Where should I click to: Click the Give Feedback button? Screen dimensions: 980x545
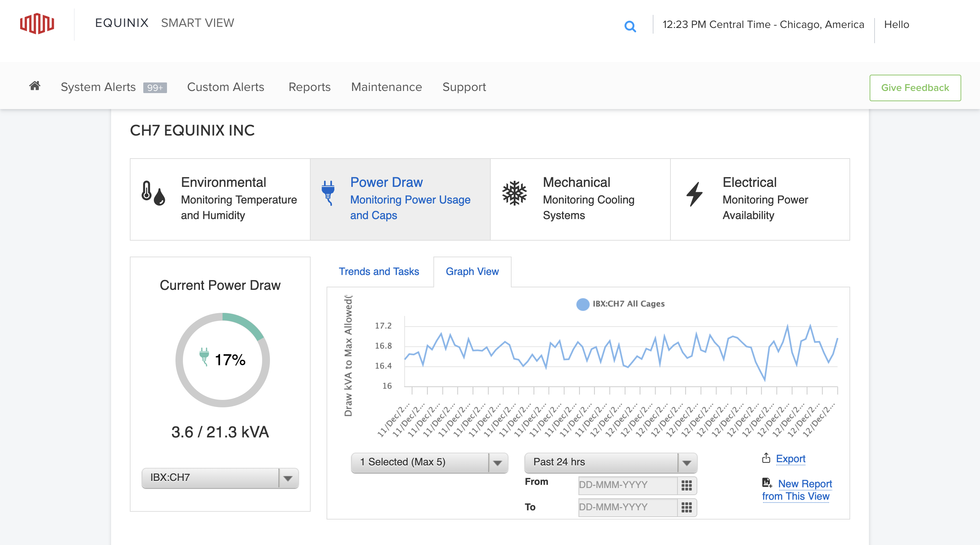[915, 87]
